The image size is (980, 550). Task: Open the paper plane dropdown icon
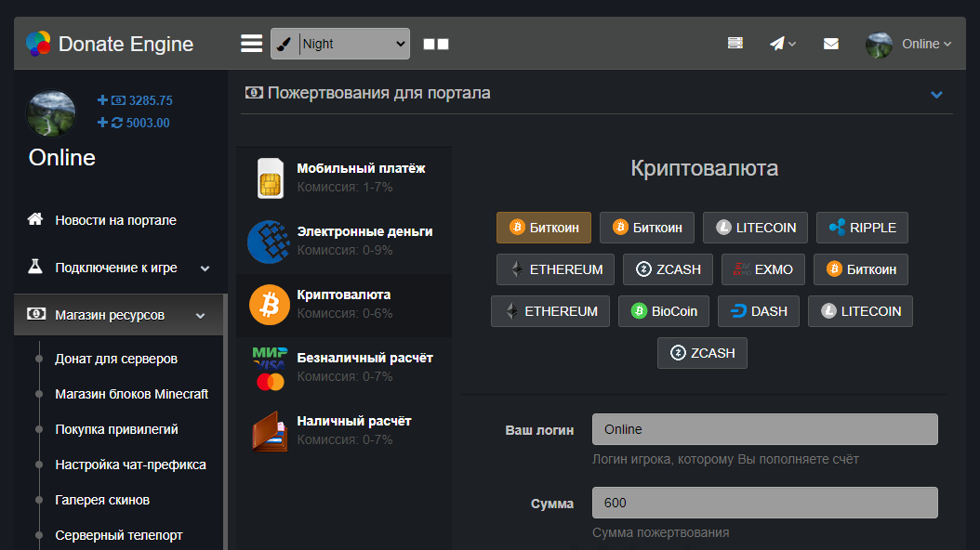click(782, 44)
